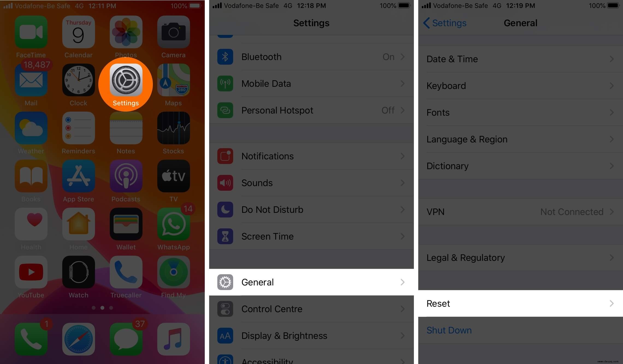Toggle Bluetooth on or off
This screenshot has height=364, width=623.
click(x=311, y=57)
